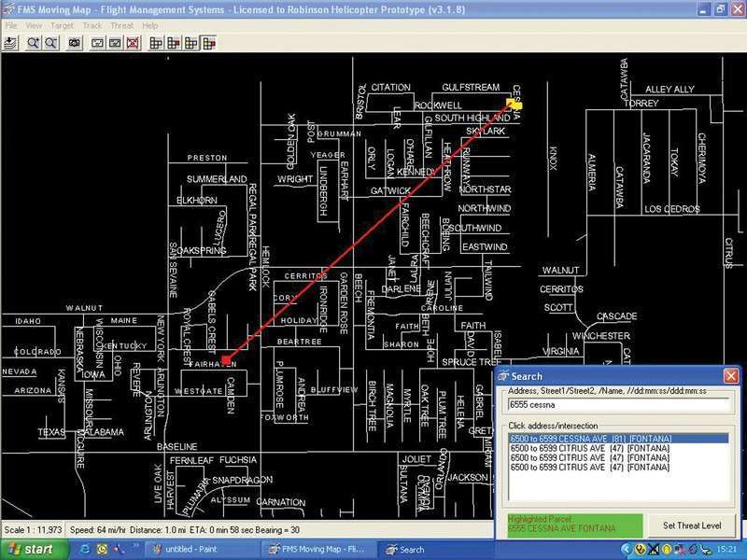
Task: Open the Track menu
Action: (92, 25)
